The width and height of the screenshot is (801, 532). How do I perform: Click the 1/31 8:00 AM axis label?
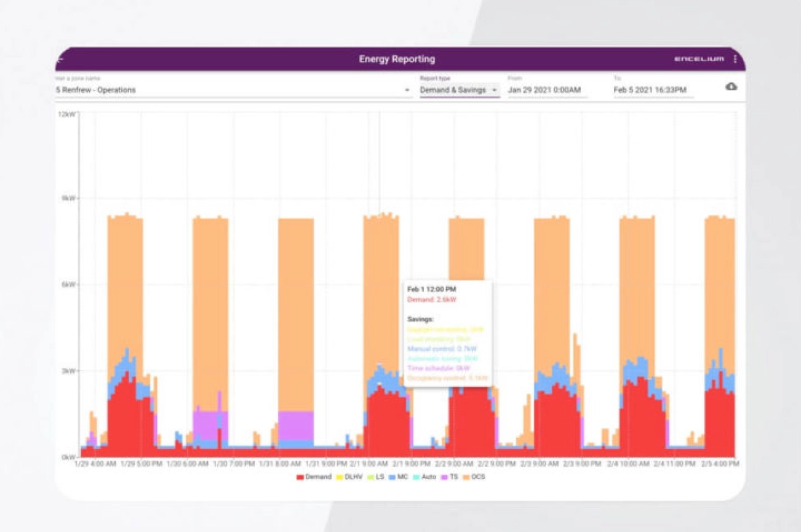coord(280,464)
